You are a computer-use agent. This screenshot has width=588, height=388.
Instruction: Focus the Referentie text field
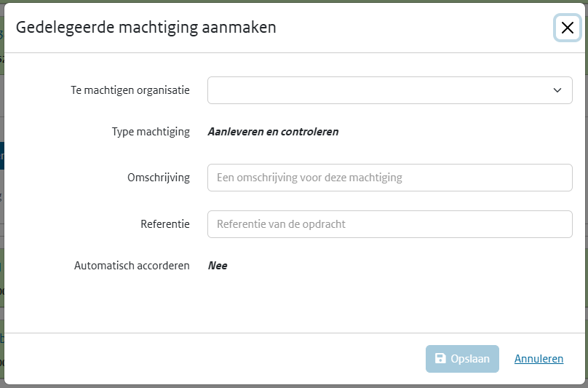[389, 224]
